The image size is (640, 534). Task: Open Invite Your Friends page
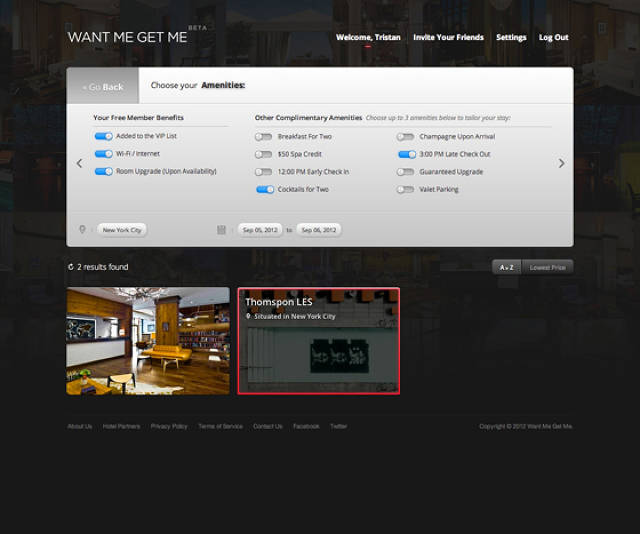pos(448,37)
